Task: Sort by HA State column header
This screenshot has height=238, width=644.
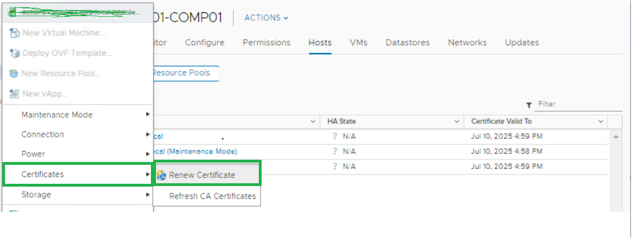Action: click(x=342, y=121)
